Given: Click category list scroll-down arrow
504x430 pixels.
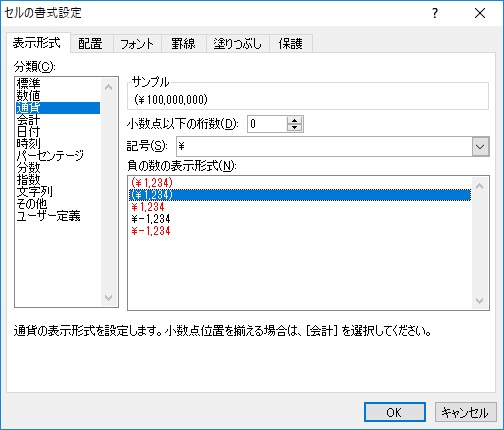Looking at the screenshot, I should (109, 297).
